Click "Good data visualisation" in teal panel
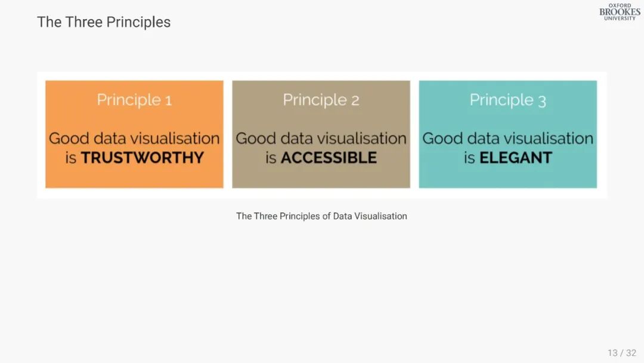Viewport: 644px width, 363px height. pos(507,139)
